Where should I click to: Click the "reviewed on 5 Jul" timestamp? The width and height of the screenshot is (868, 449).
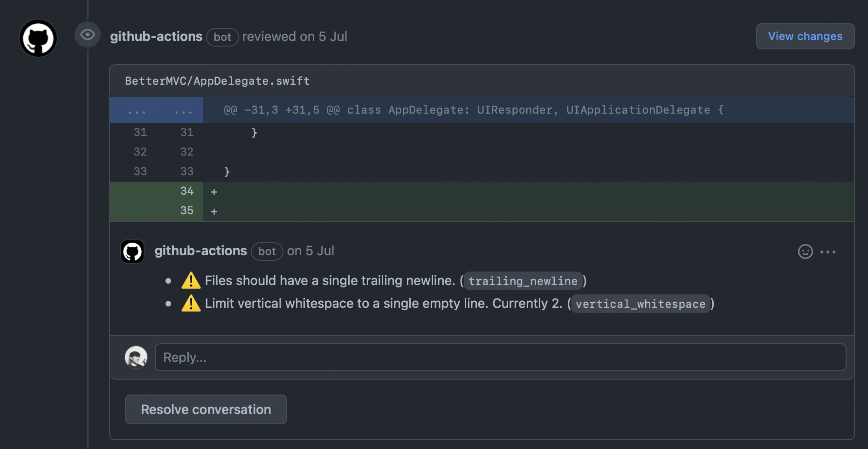(x=295, y=36)
